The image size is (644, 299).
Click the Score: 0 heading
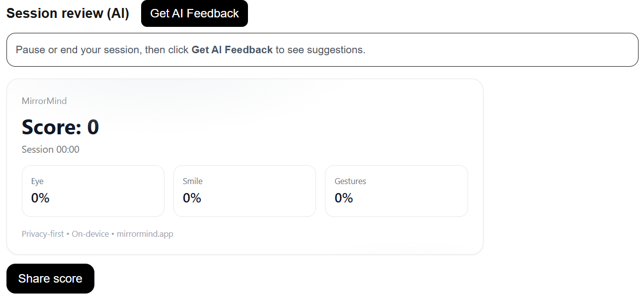click(x=60, y=127)
